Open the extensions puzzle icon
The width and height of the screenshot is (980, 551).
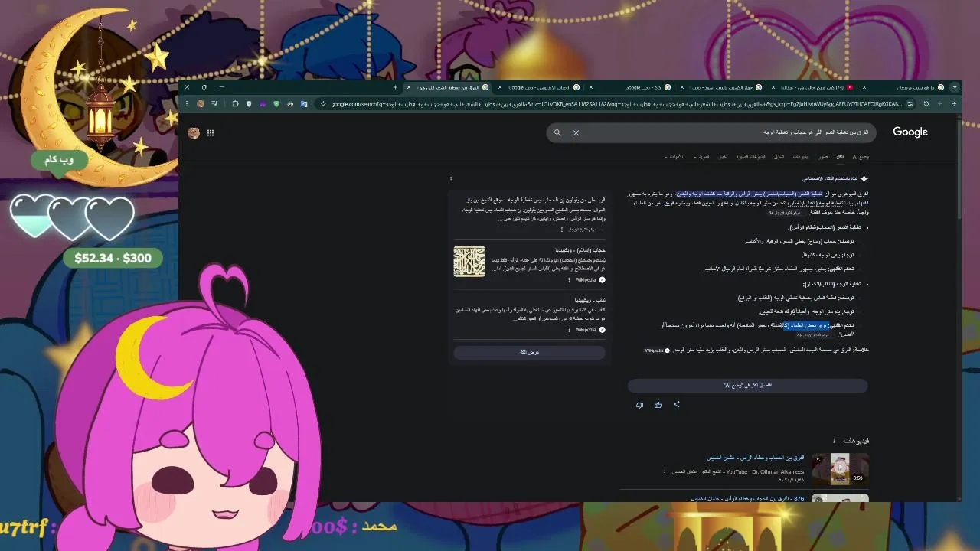(235, 103)
